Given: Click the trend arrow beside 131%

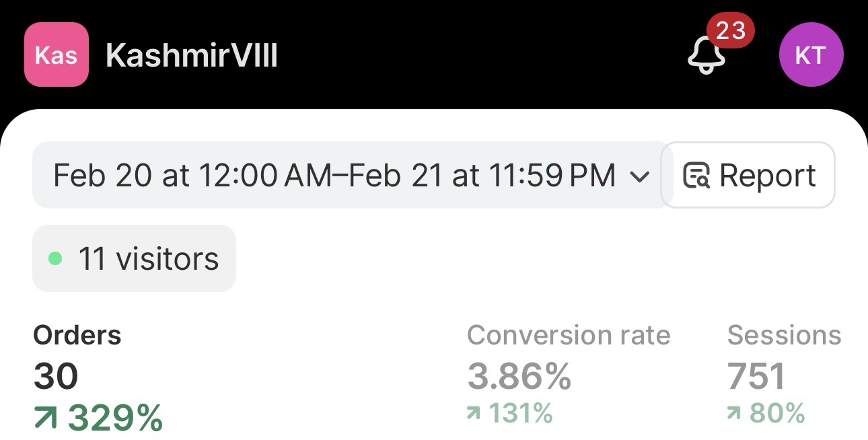Looking at the screenshot, I should (x=474, y=414).
